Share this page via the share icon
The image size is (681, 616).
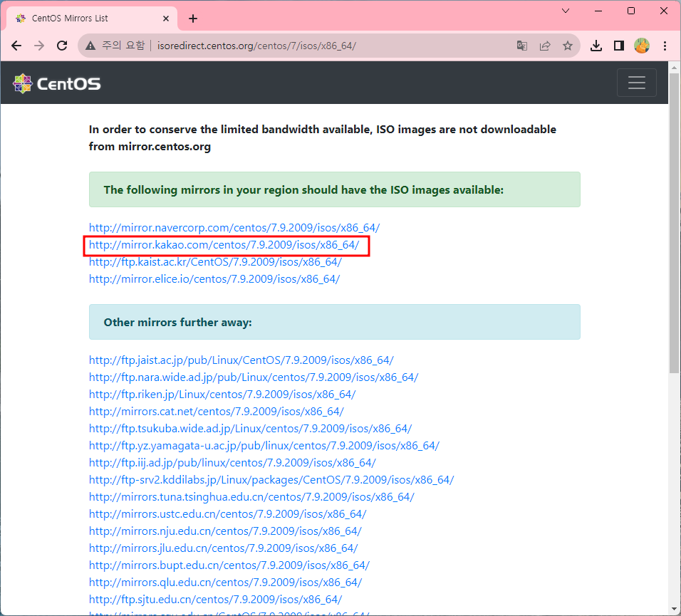545,46
